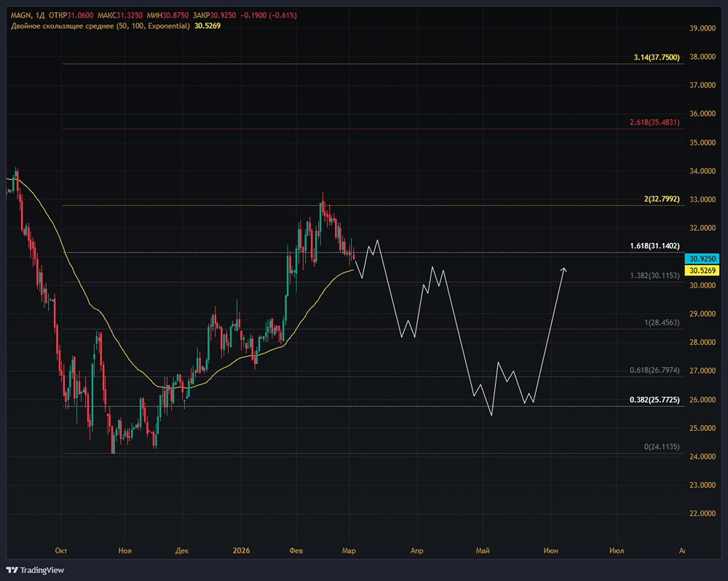Click the 1Д timeframe label

pyautogui.click(x=40, y=15)
